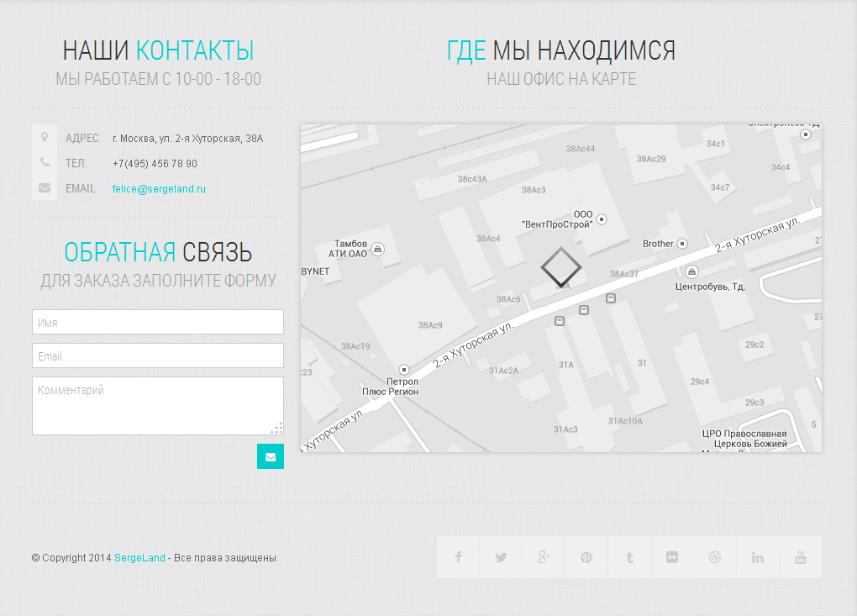Click the Центробувь store marker icon

691,271
